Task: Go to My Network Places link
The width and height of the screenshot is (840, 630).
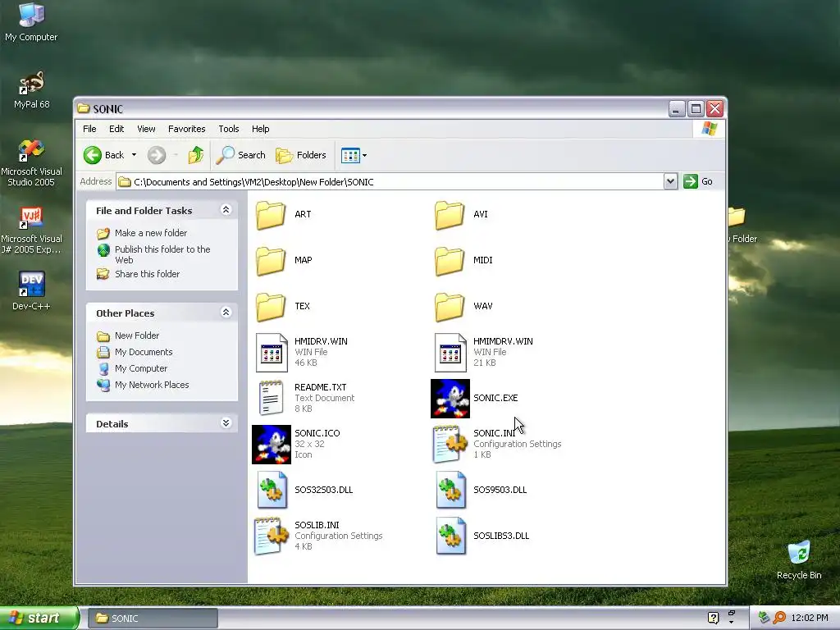Action: (152, 386)
